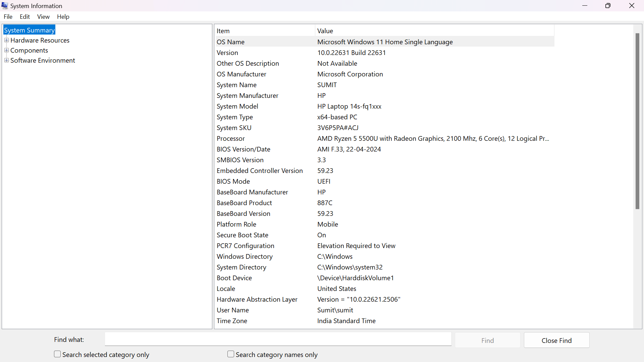Expand the Software Environment tree node
The height and width of the screenshot is (362, 644).
click(x=6, y=60)
